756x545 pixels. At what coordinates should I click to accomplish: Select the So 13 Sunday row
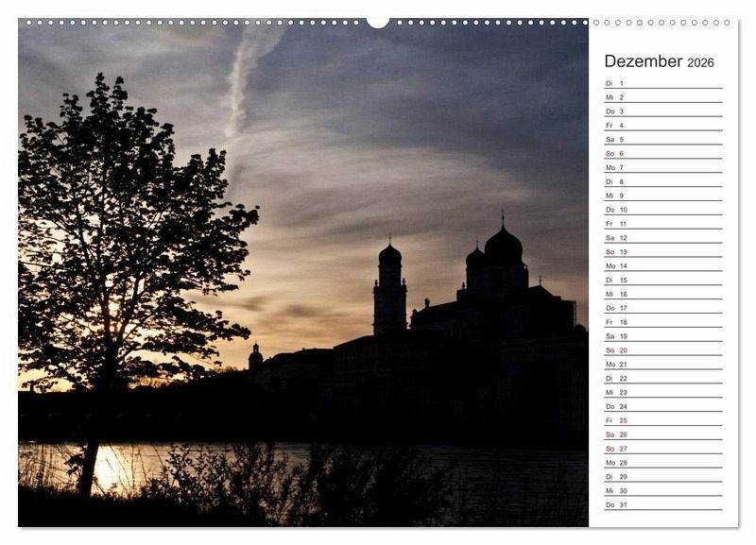(662, 252)
